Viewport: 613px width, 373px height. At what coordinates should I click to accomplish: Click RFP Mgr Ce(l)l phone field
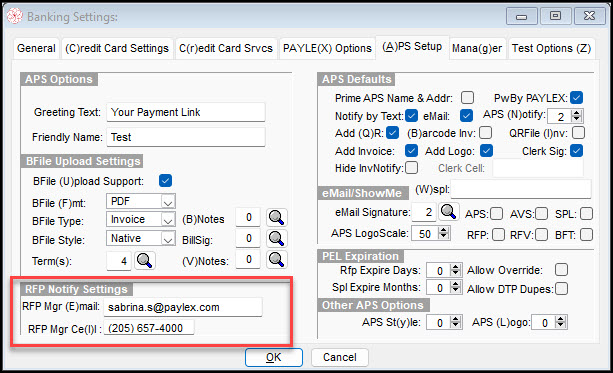click(x=149, y=328)
